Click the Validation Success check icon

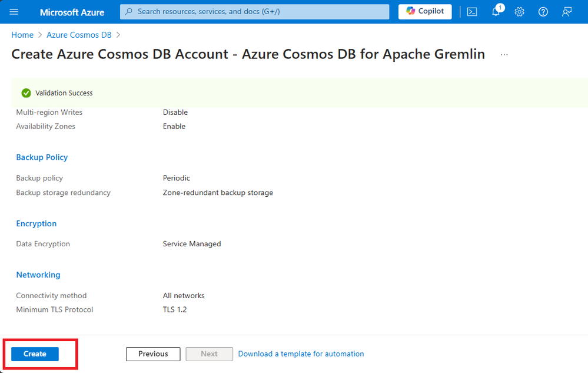point(26,93)
